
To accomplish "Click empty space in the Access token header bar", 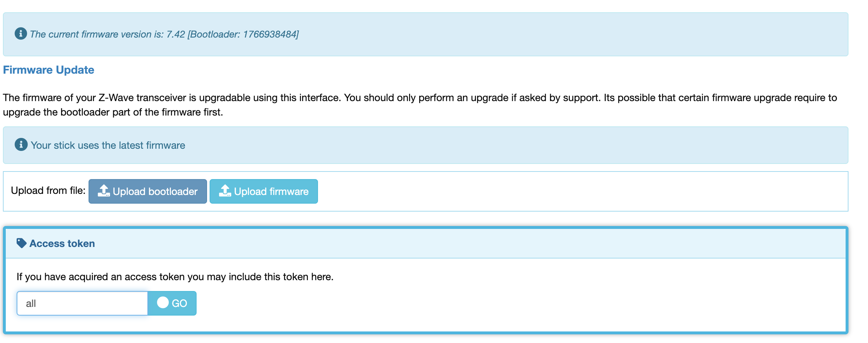I will pos(470,243).
